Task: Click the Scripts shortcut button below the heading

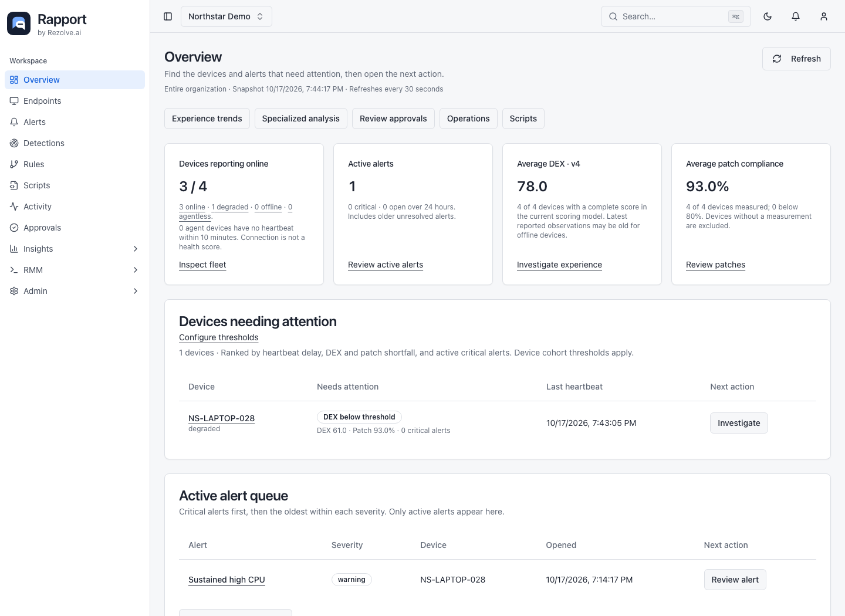Action: (x=523, y=119)
